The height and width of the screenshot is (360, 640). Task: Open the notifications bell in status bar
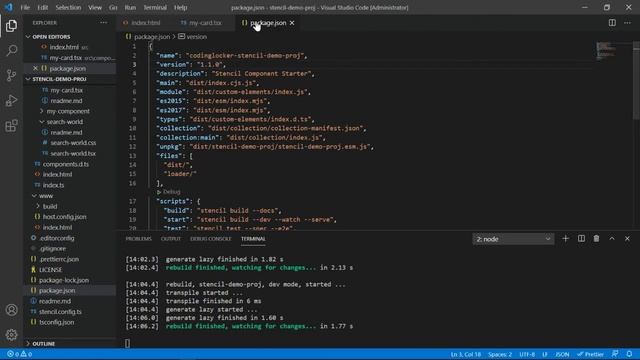(x=629, y=354)
